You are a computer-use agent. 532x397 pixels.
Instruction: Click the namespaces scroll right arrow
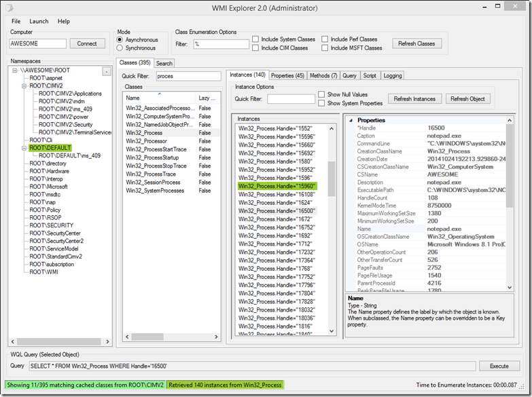tap(107, 341)
